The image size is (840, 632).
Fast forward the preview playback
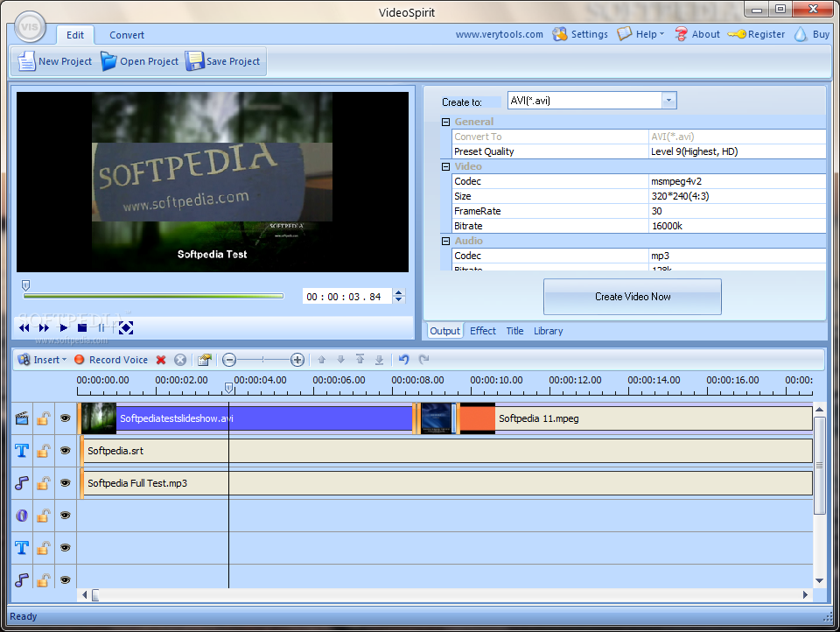[x=44, y=327]
